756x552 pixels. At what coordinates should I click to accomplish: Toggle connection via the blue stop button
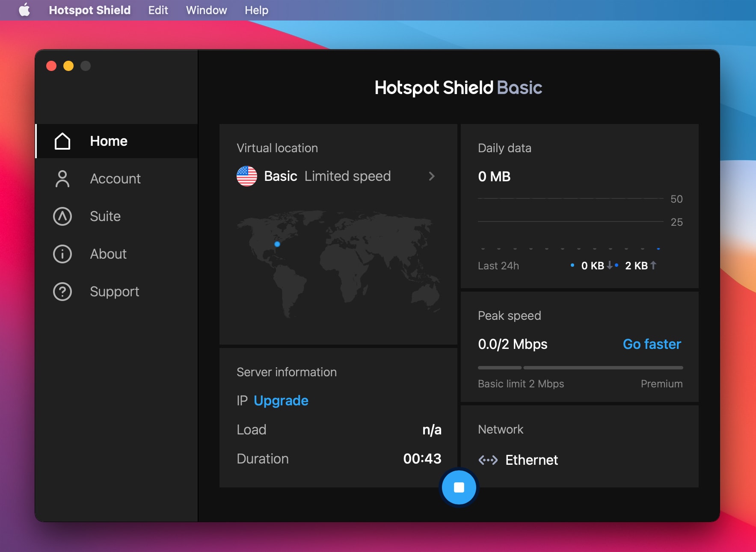pos(459,487)
